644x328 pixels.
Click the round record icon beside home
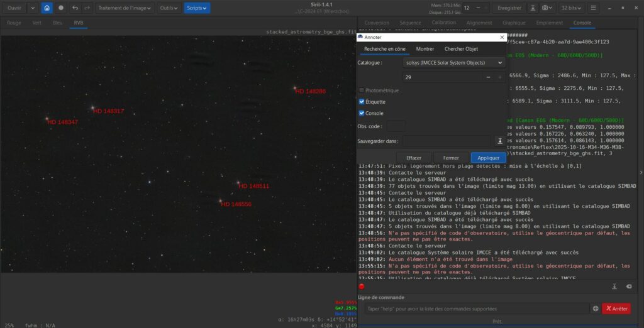coord(61,8)
